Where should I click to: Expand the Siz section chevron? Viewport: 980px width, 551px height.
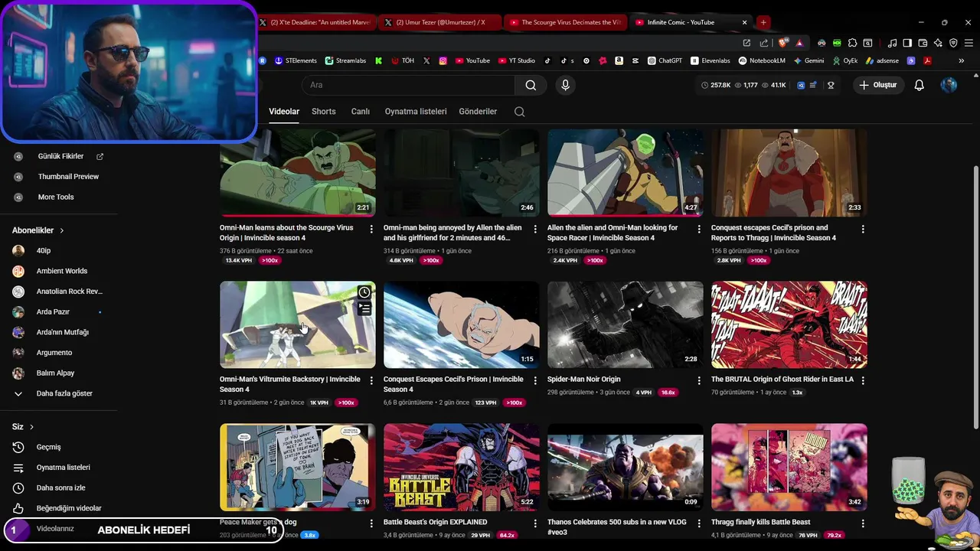pos(31,427)
